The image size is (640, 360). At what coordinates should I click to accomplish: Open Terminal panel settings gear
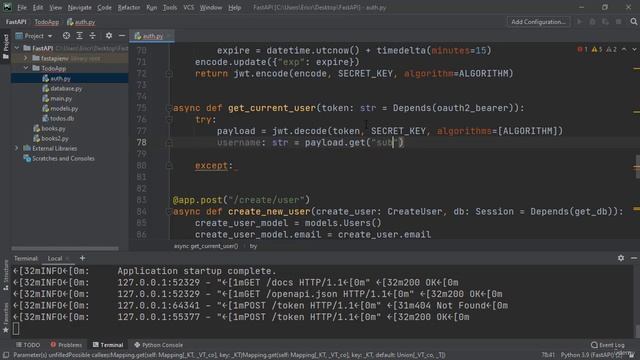tap(620, 258)
